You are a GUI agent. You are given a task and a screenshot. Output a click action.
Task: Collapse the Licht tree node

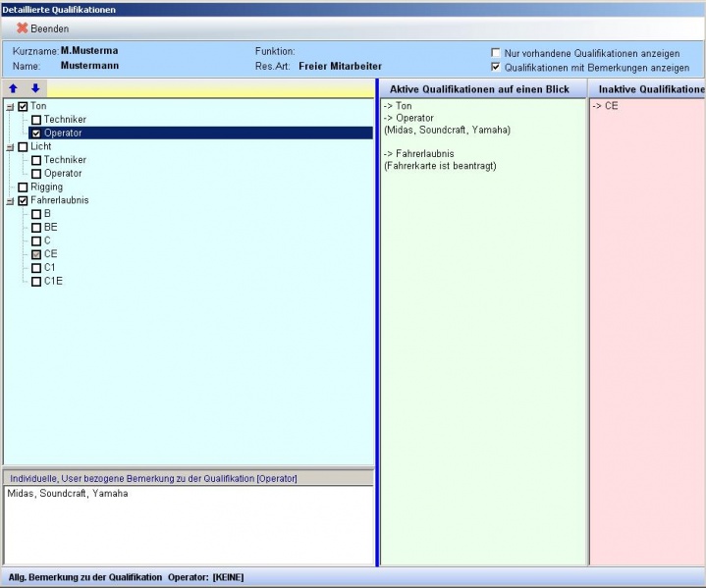[x=10, y=147]
